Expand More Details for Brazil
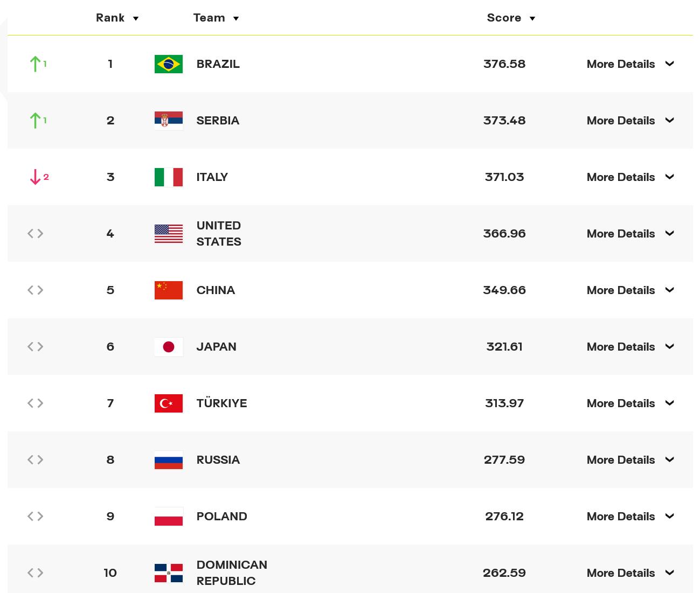 pyautogui.click(x=630, y=64)
